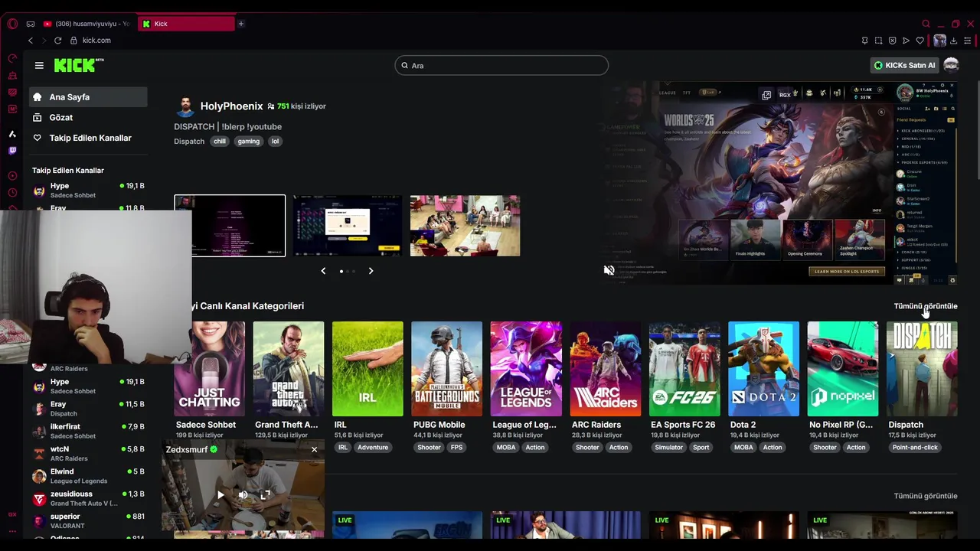Open Elwind channel in followed list

pos(88,476)
